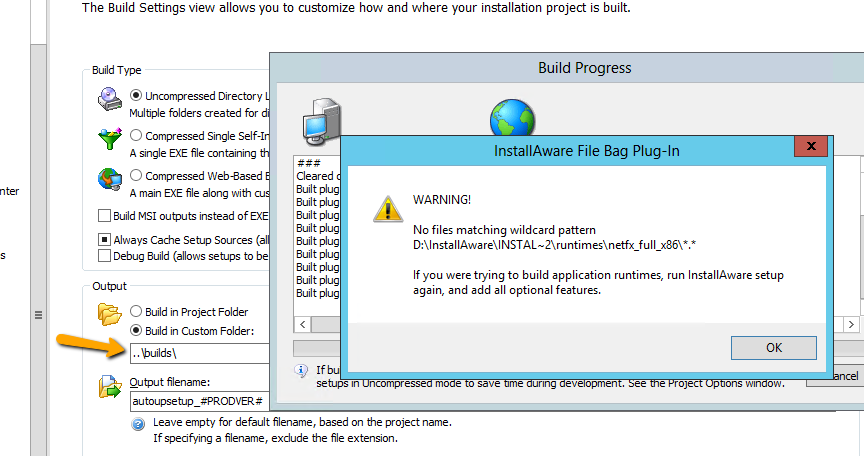The image size is (864, 456).
Task: Click the output filename document arrow icon
Action: click(110, 387)
